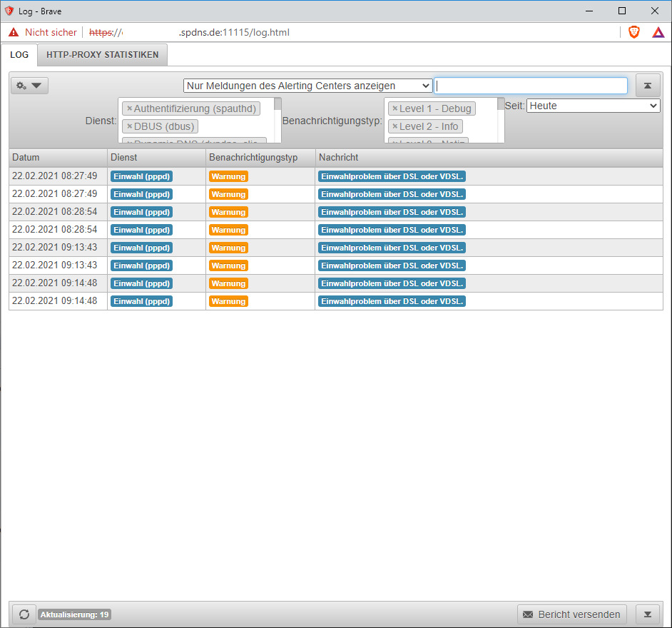This screenshot has height=628, width=672.
Task: Click the Brave Rewards triangle icon
Action: tap(658, 32)
